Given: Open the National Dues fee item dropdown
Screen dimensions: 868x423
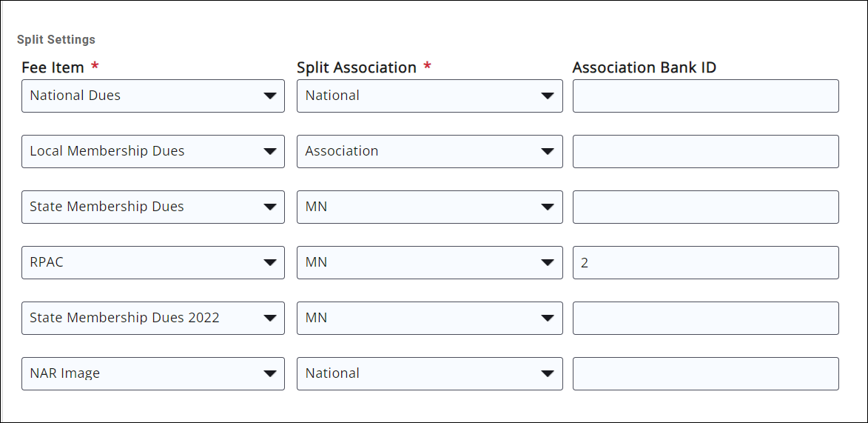Looking at the screenshot, I should (x=152, y=96).
